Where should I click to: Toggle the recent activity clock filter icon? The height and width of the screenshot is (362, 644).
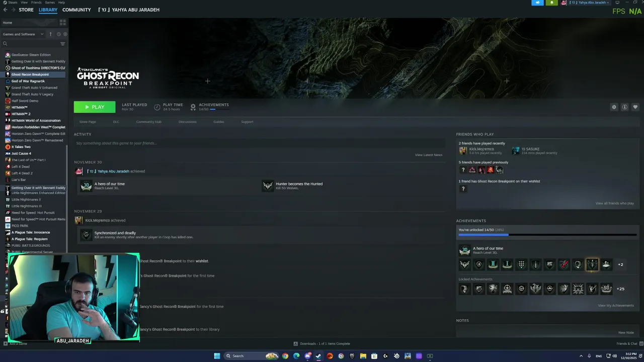(x=58, y=34)
